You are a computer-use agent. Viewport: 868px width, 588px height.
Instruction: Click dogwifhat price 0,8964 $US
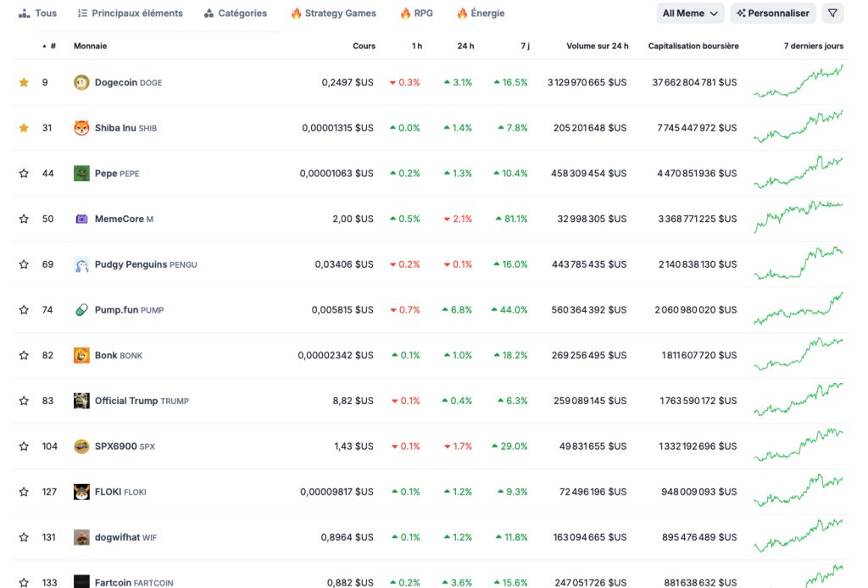coord(347,537)
